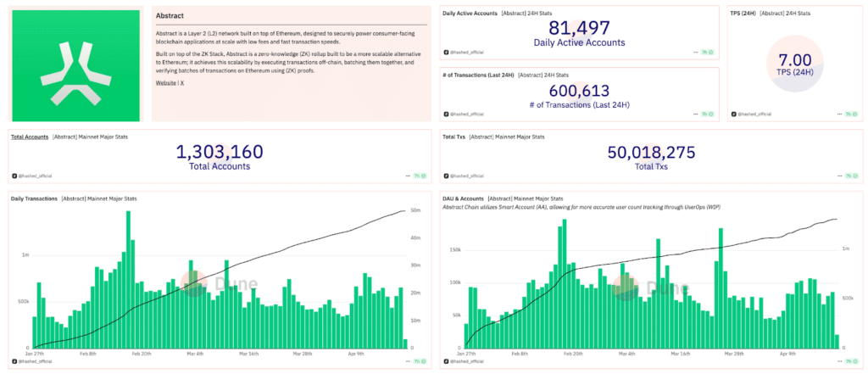Open the three-dot menu on Total Accounts widget

coord(409,176)
